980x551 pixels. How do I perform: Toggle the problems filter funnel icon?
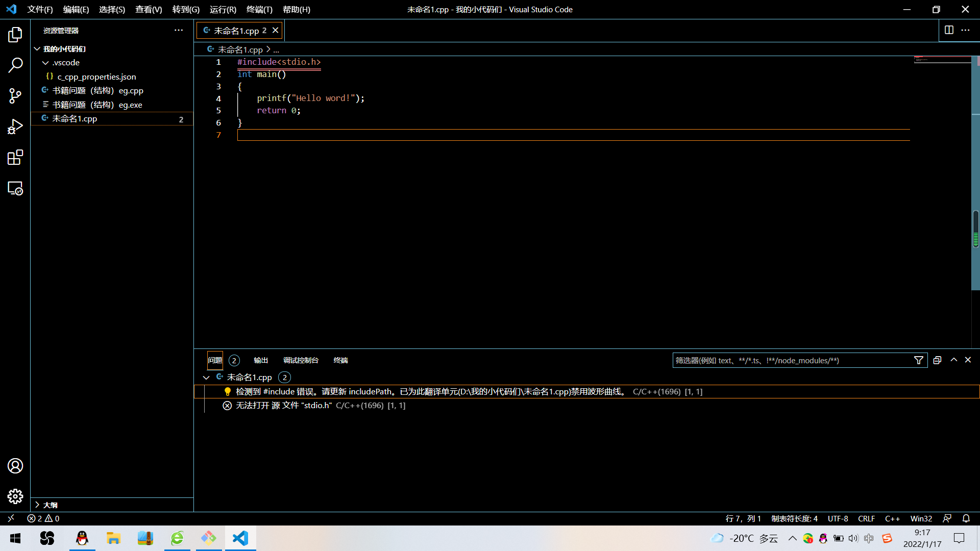[x=919, y=360]
